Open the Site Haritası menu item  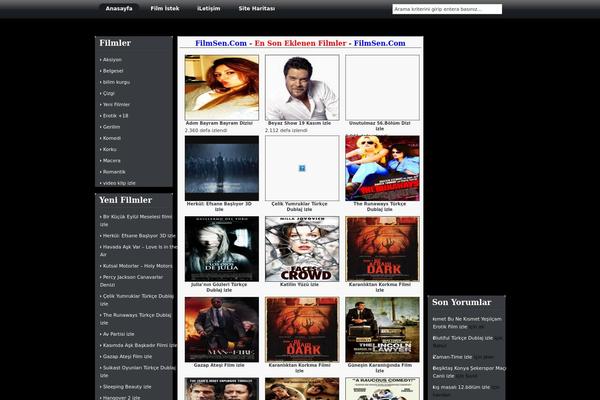point(257,8)
